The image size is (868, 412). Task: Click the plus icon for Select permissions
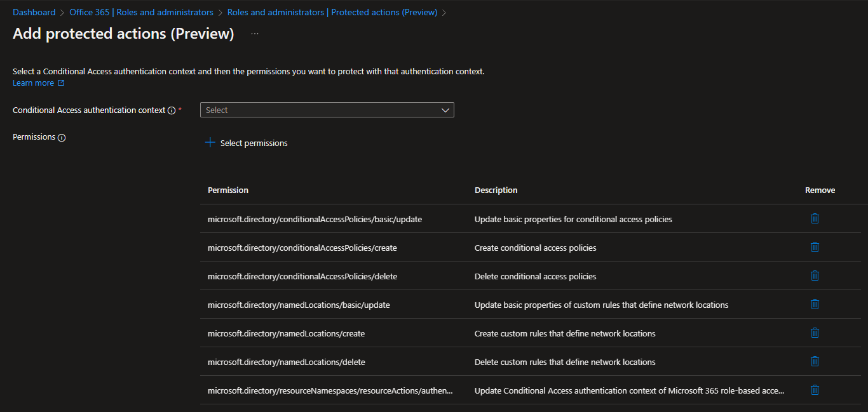[x=210, y=143]
